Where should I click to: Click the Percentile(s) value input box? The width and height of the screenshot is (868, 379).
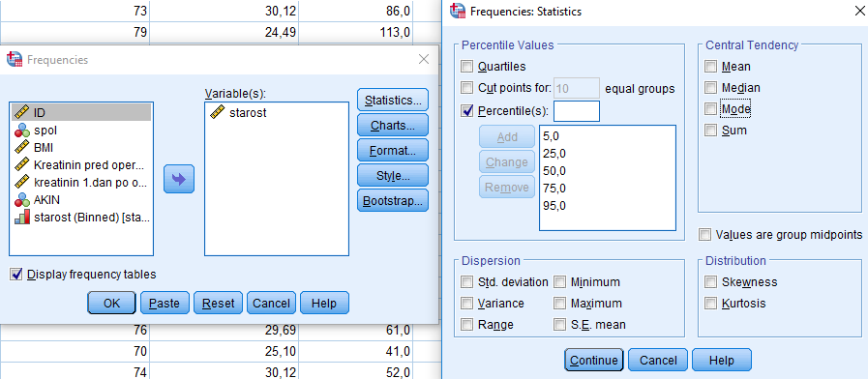click(x=577, y=110)
